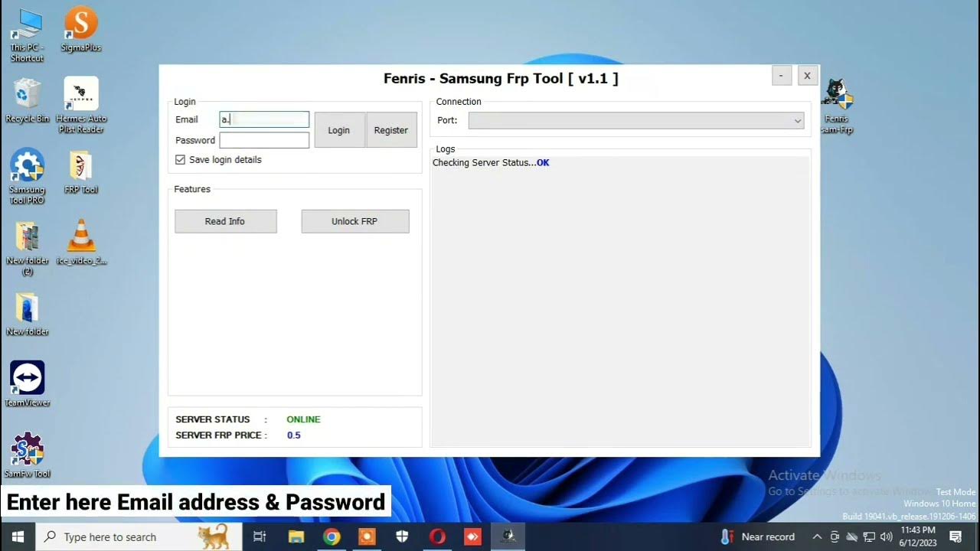Screen dimensions: 980x551
Task: Click the 0.5 server FRP price value
Action: tap(294, 435)
